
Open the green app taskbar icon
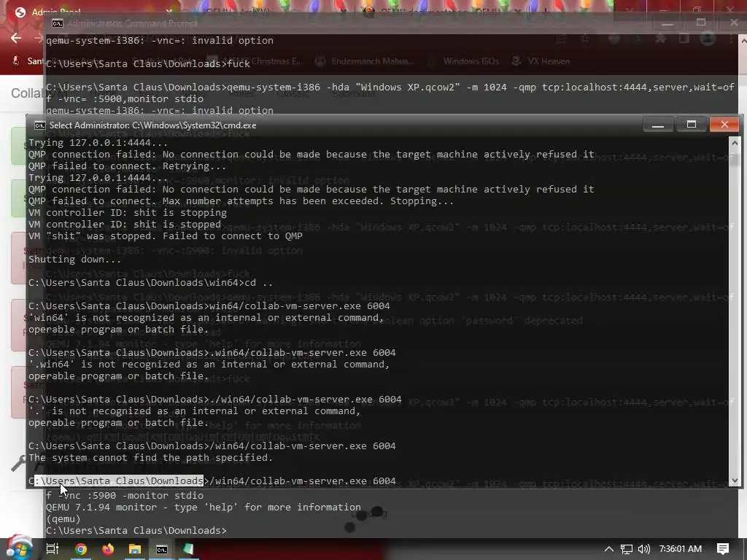pos(189,549)
